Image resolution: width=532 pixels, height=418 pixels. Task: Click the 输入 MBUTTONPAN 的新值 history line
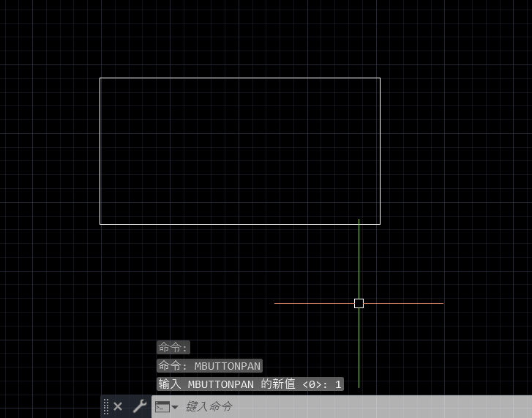click(250, 384)
